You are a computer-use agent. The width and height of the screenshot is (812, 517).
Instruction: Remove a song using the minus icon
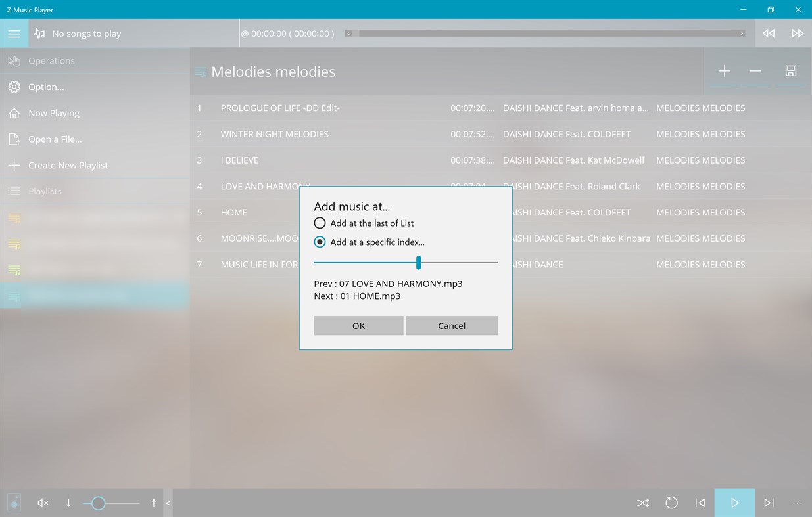coord(755,71)
